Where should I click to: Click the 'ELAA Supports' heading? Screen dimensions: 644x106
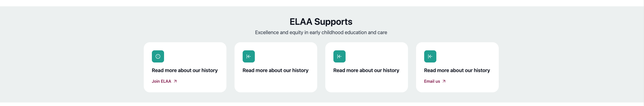coord(321,22)
